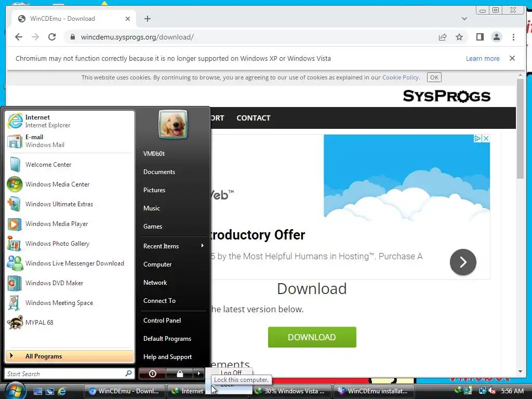Click the 5:56 AM clock

pyautogui.click(x=512, y=391)
